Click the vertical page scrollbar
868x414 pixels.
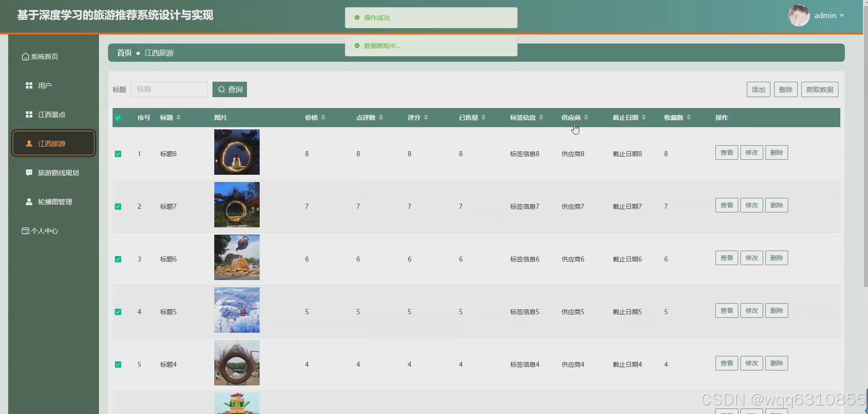pyautogui.click(x=865, y=145)
